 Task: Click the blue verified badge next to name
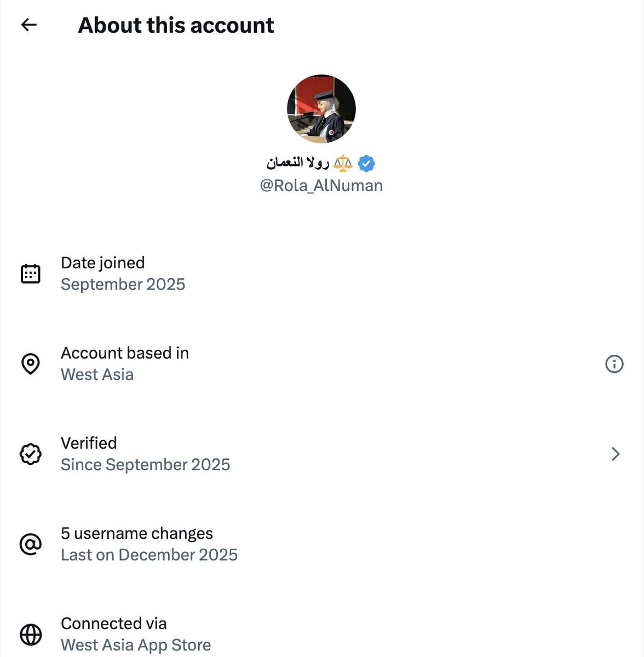366,163
